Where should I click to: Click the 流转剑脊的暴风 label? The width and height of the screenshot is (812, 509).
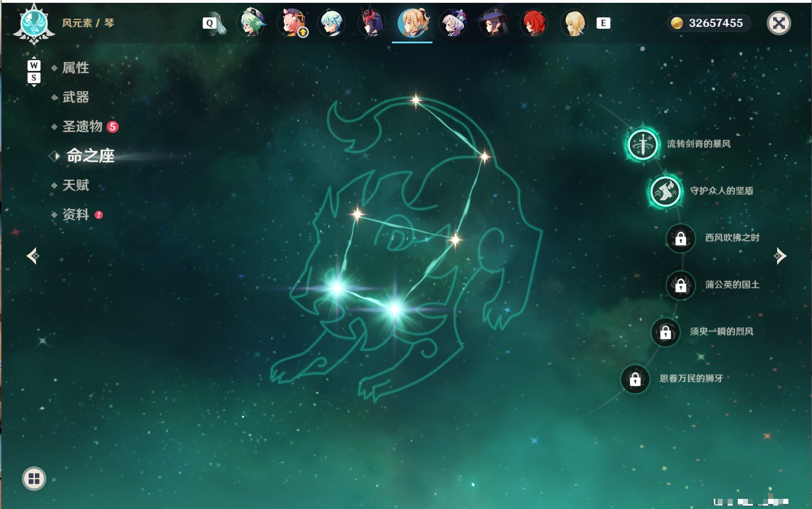click(698, 144)
